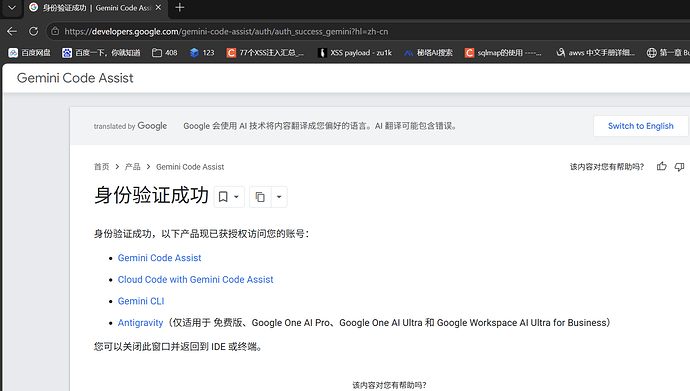
Task: Click the translated by Google label
Action: [x=130, y=126]
